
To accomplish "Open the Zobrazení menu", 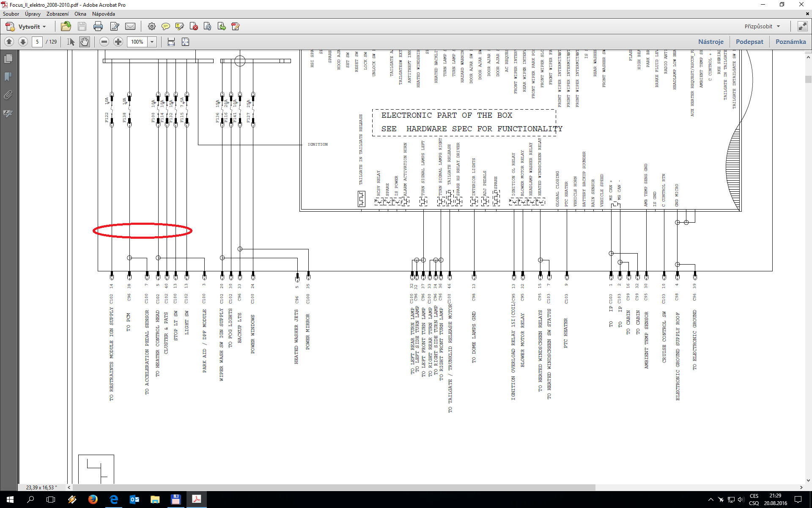I will point(57,14).
